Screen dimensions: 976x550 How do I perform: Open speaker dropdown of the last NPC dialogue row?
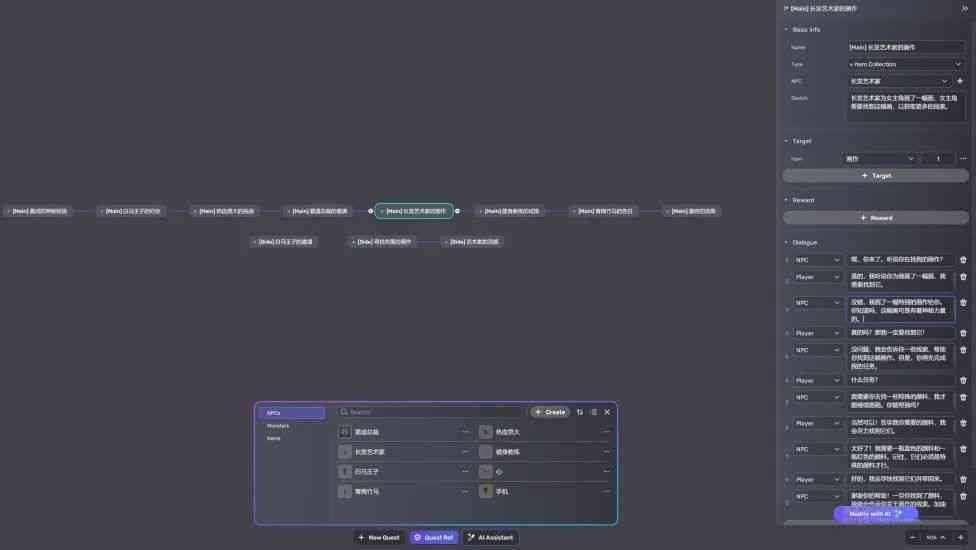click(x=817, y=496)
